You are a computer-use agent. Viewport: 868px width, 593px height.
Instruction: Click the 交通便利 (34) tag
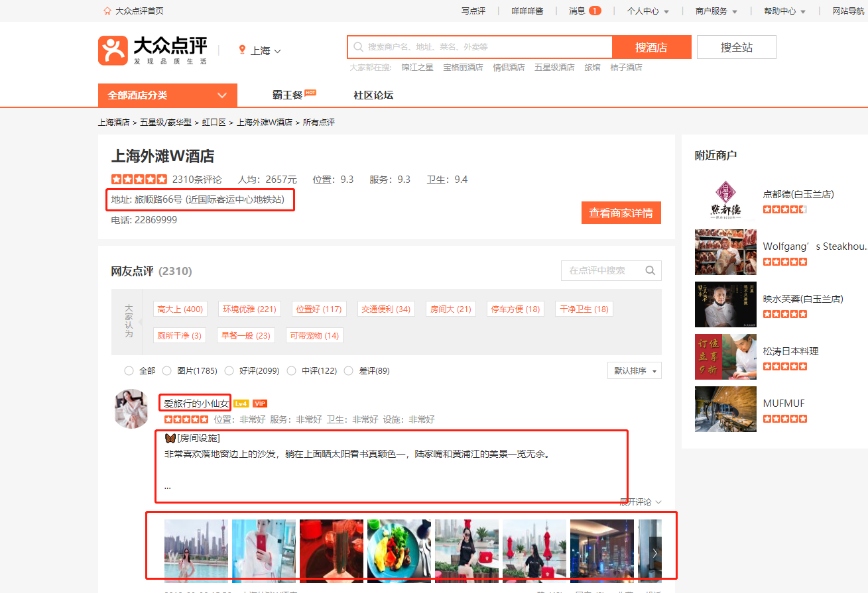(x=386, y=309)
